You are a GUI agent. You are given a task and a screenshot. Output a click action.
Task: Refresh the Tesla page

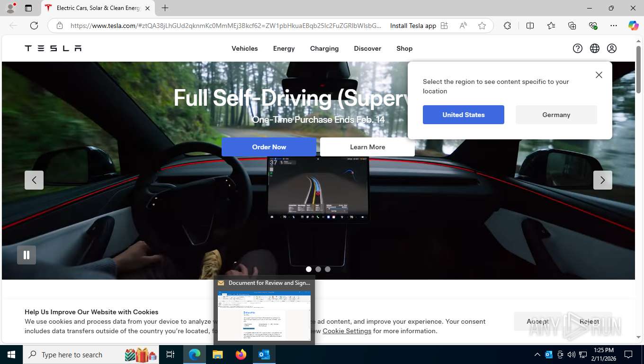[34, 26]
